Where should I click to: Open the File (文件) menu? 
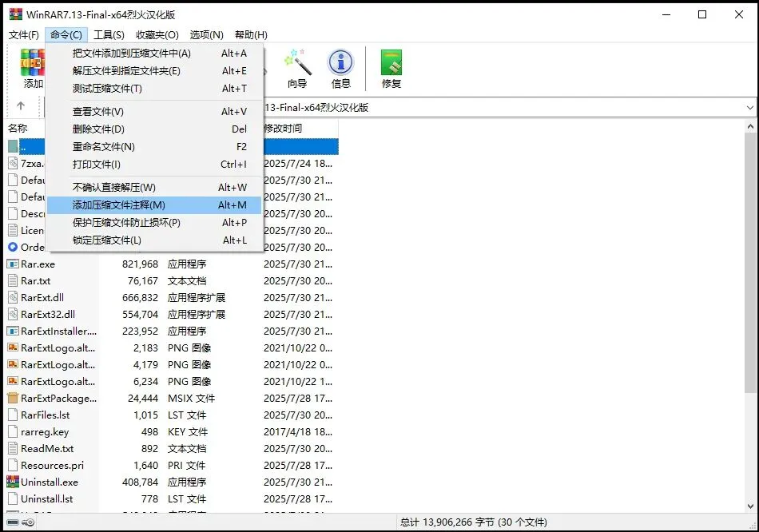click(23, 35)
